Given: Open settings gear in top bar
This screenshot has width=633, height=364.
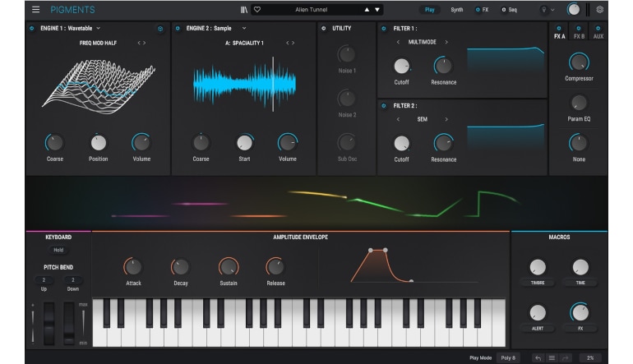Looking at the screenshot, I should point(600,10).
